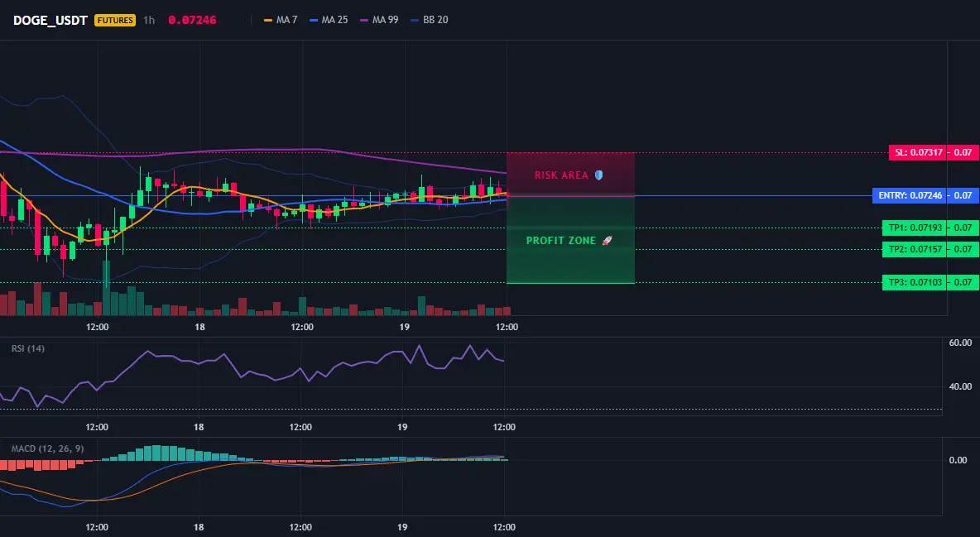Click the FUTURES badge
Screen dimensions: 980x537
(114, 20)
